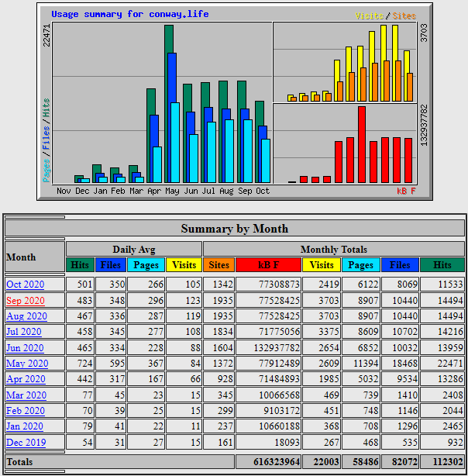
Task: Click the Apr 2020 monthly hits value 13286
Action: coord(450,379)
